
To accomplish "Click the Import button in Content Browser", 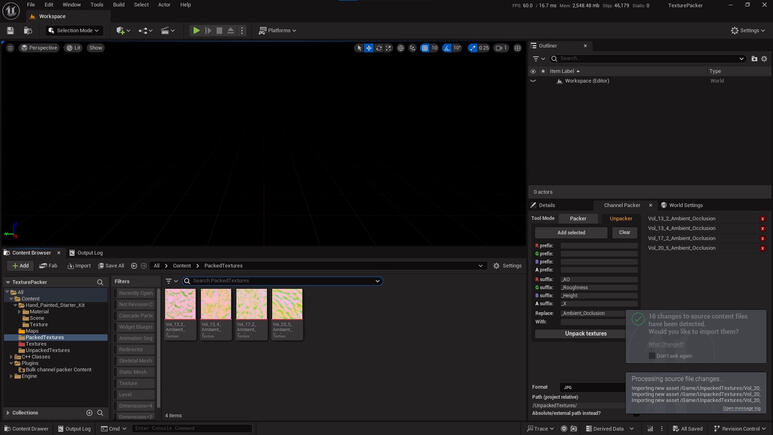I will click(79, 266).
